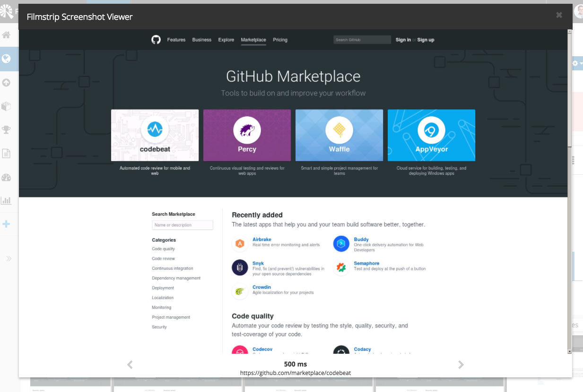Viewport: 583px width, 392px height.
Task: Click the 500 ms timestamp label
Action: tap(296, 364)
